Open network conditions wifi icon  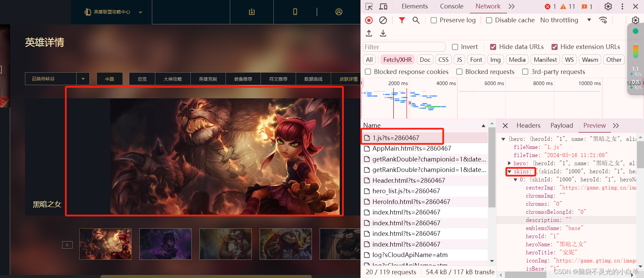pyautogui.click(x=603, y=20)
